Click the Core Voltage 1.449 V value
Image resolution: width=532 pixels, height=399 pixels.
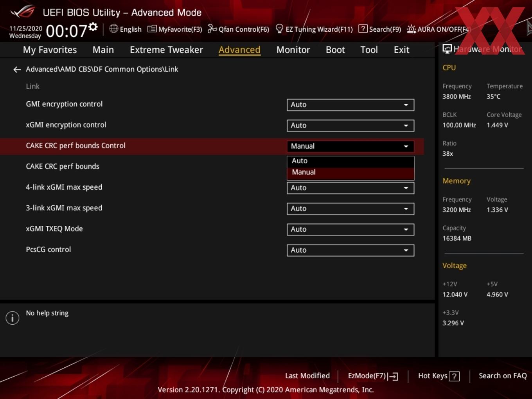click(497, 125)
